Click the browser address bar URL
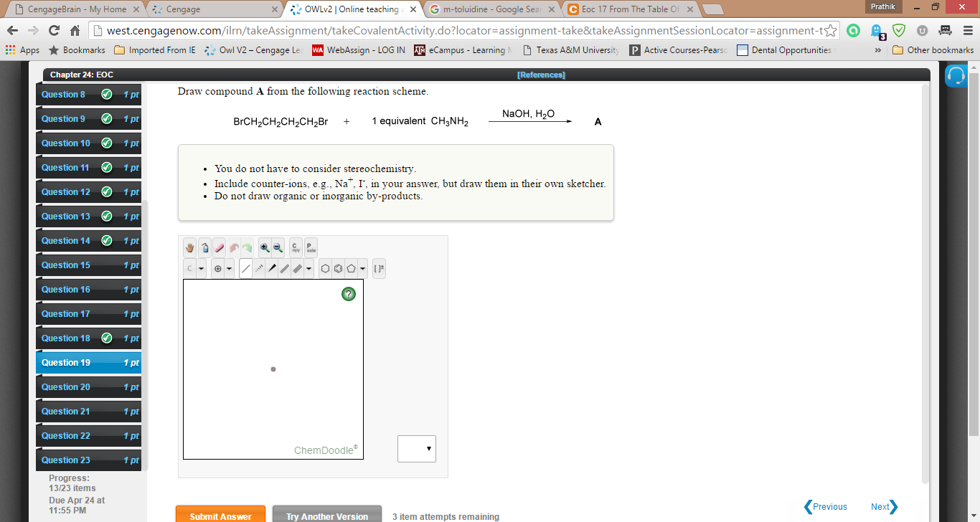This screenshot has width=980, height=522. click(x=463, y=31)
